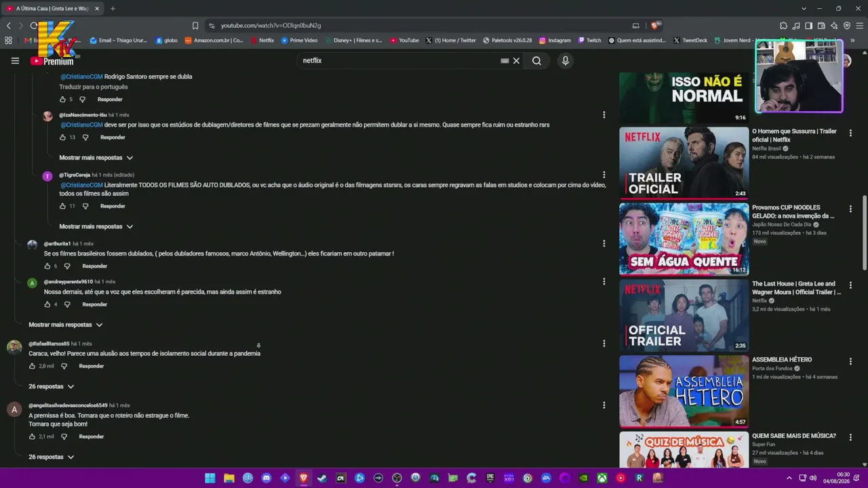The image size is (868, 488).
Task: Like the Rodrigo Santoro reply
Action: (62, 100)
